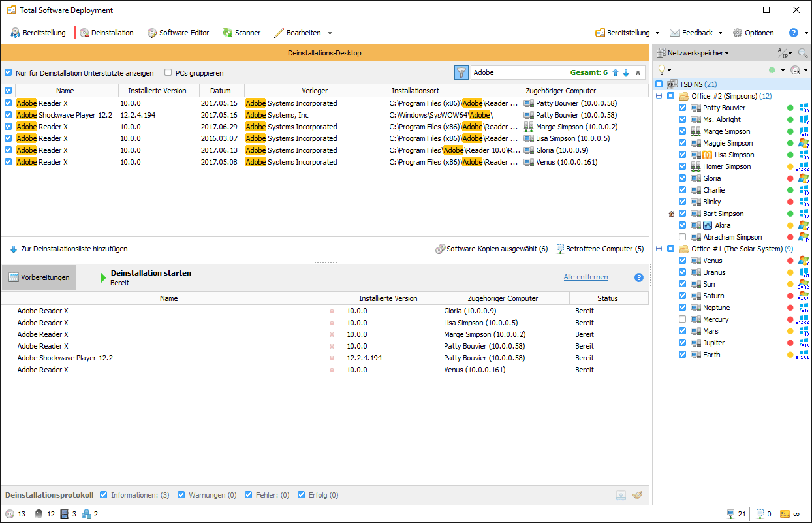Jump to previous search match arrow
The image size is (812, 523).
pyautogui.click(x=615, y=73)
